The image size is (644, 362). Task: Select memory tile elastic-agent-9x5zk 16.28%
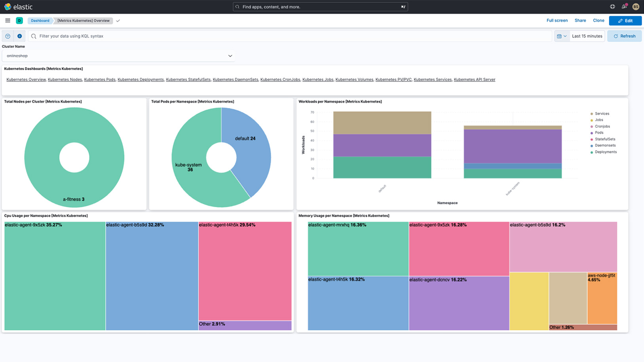click(x=459, y=248)
